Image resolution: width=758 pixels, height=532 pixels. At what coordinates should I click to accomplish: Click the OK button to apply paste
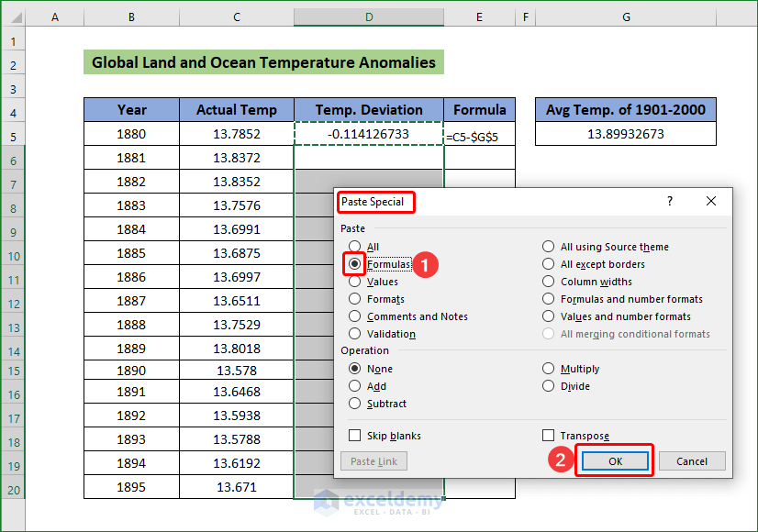(615, 461)
